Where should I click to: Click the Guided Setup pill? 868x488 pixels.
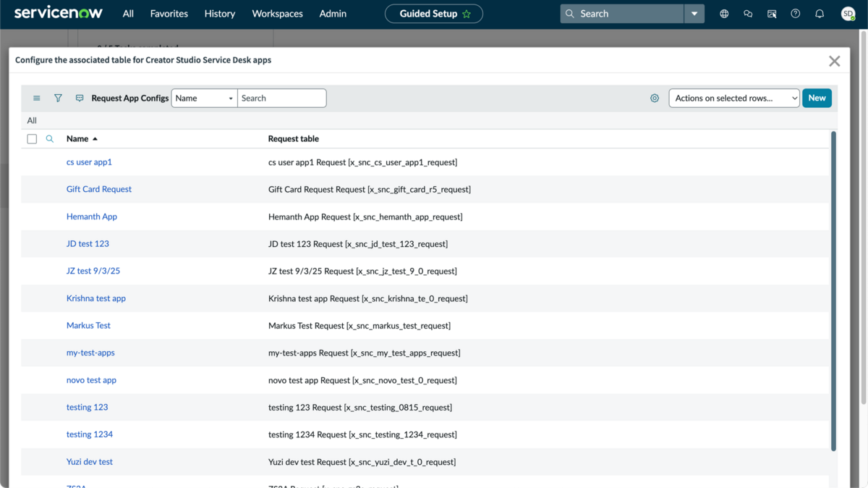pos(434,14)
